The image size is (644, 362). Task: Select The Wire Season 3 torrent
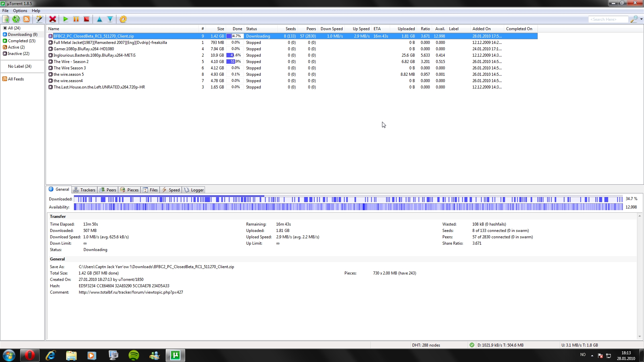(292, 68)
